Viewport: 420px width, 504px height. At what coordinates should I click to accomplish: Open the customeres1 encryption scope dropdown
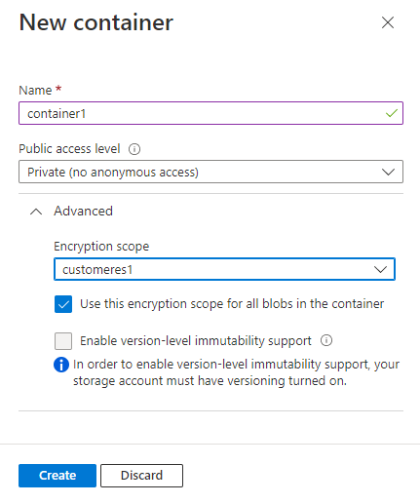coord(224,269)
